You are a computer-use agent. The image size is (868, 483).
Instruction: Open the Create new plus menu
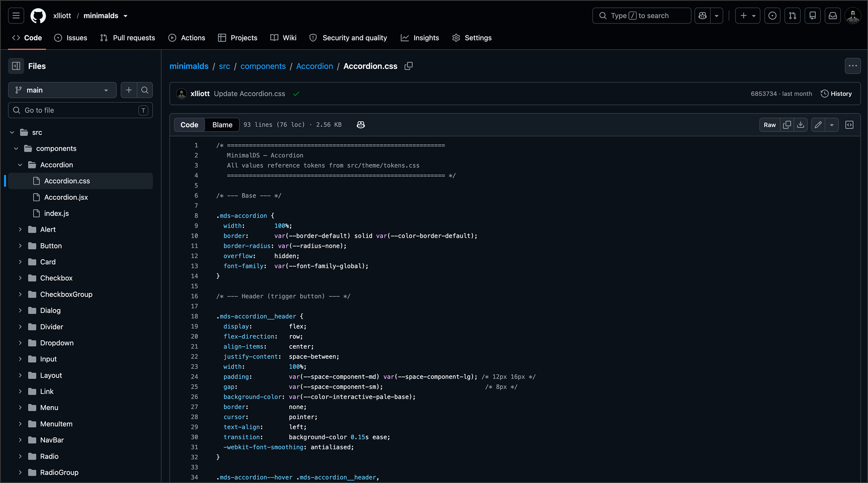coord(747,16)
